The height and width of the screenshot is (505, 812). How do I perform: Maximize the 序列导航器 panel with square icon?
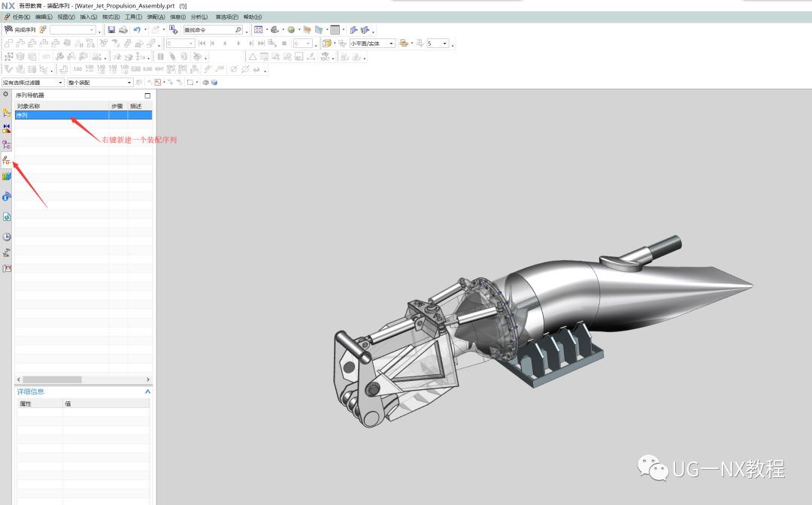click(147, 95)
